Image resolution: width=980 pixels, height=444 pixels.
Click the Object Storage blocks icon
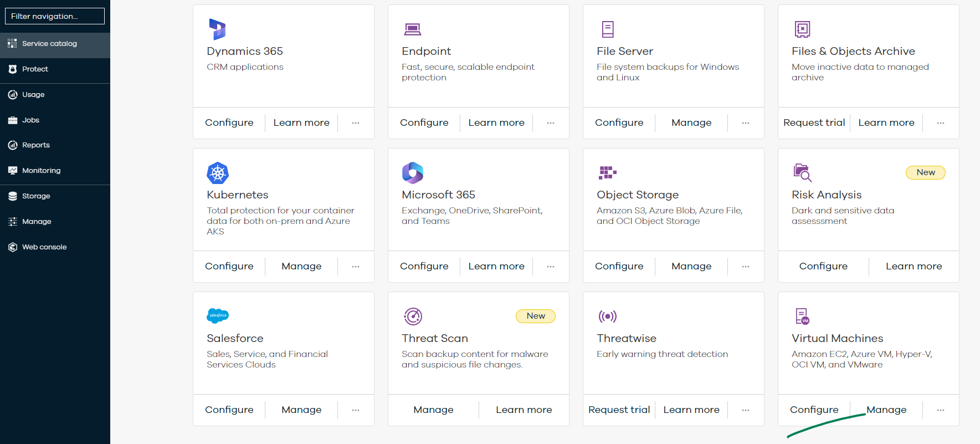click(x=608, y=172)
